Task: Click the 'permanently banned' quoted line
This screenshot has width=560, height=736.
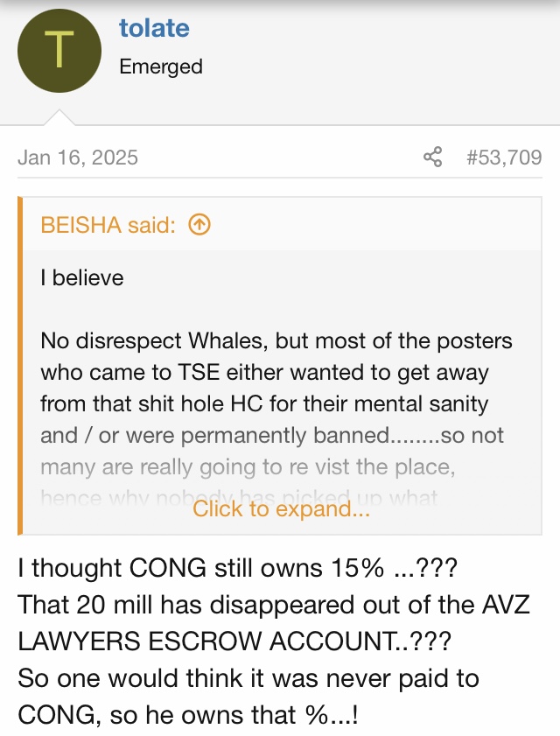Action: tap(272, 436)
